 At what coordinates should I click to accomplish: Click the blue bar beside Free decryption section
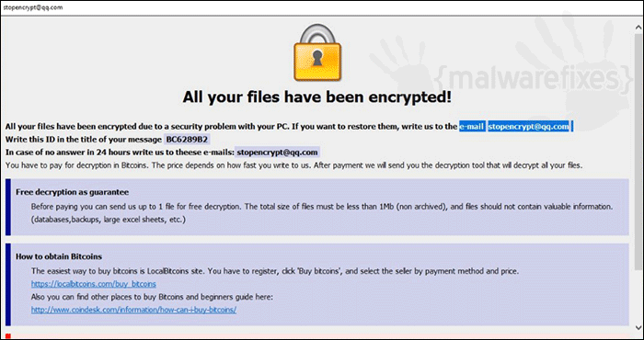coord(8,207)
